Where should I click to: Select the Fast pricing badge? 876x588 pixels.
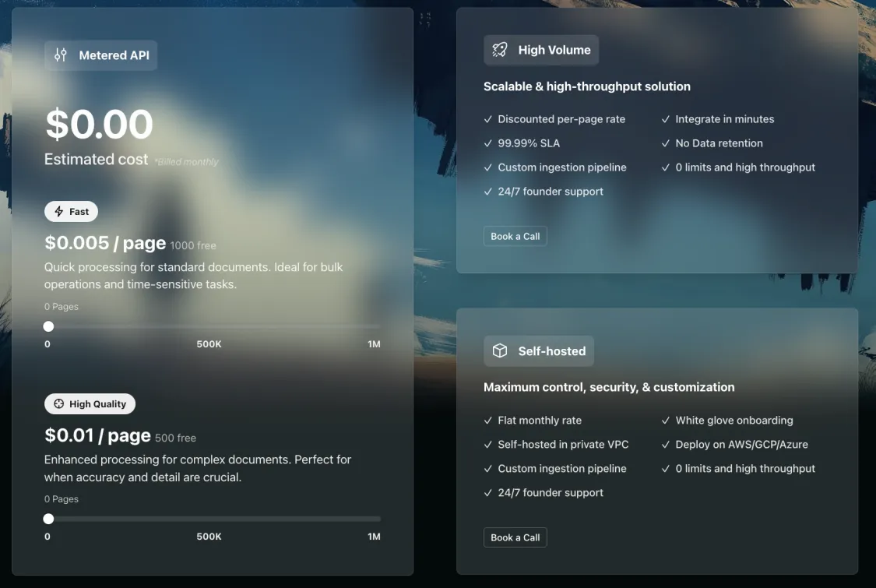point(71,212)
